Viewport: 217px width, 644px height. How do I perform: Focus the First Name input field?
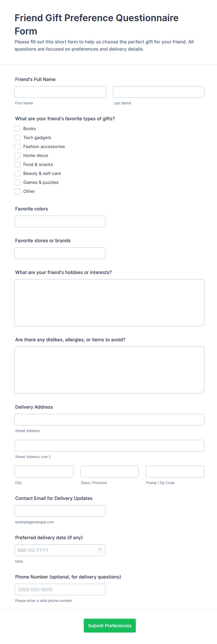click(60, 92)
